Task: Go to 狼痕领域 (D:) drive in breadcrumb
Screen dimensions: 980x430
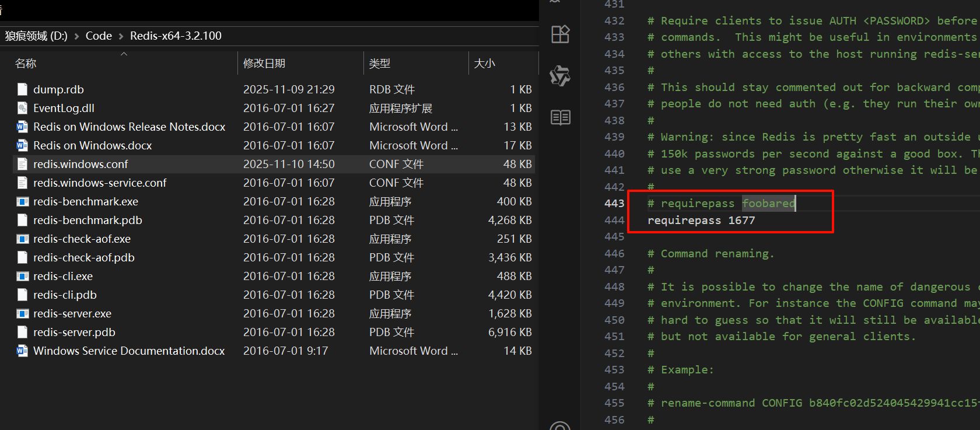Action: click(x=36, y=36)
